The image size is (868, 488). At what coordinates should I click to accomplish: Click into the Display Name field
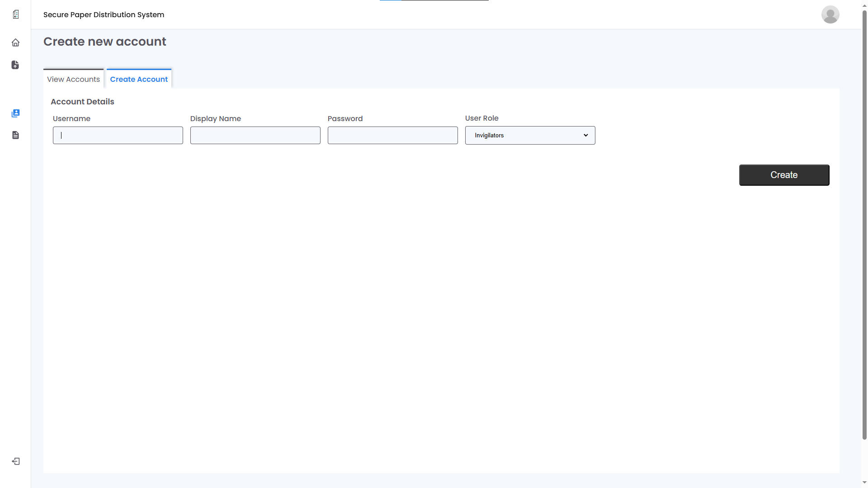click(x=255, y=136)
